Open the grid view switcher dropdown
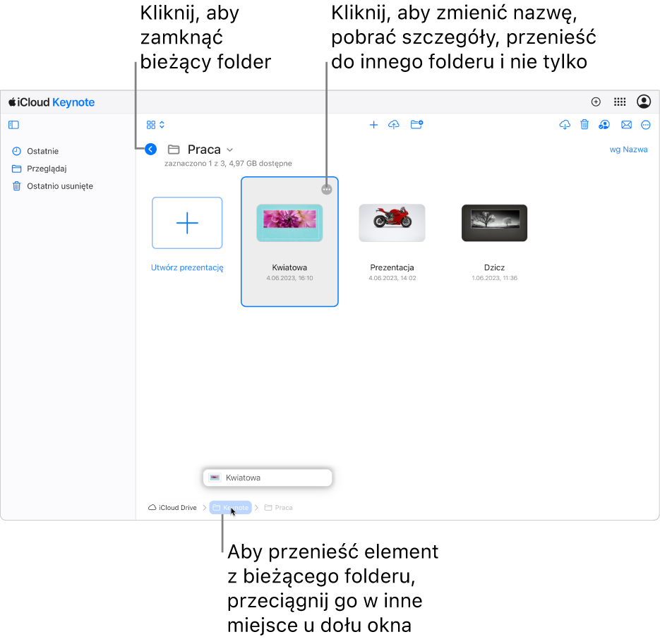Viewport: 660px width, 644px height. (x=155, y=125)
